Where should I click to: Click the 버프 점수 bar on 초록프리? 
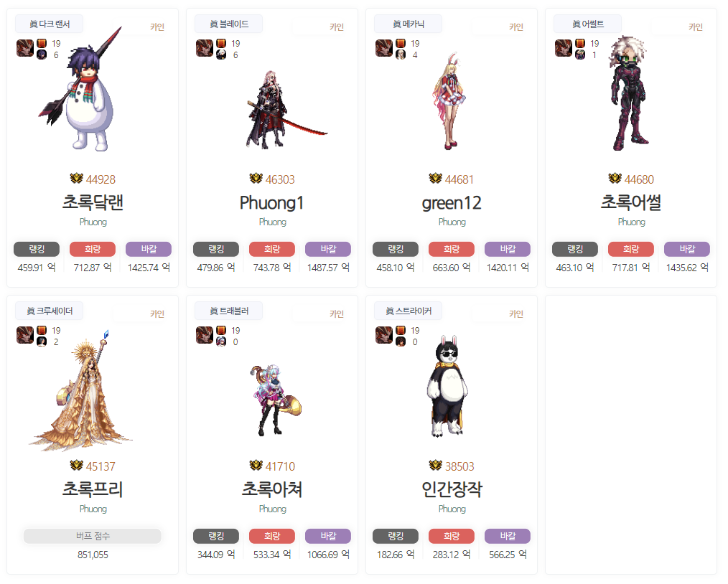[x=93, y=536]
